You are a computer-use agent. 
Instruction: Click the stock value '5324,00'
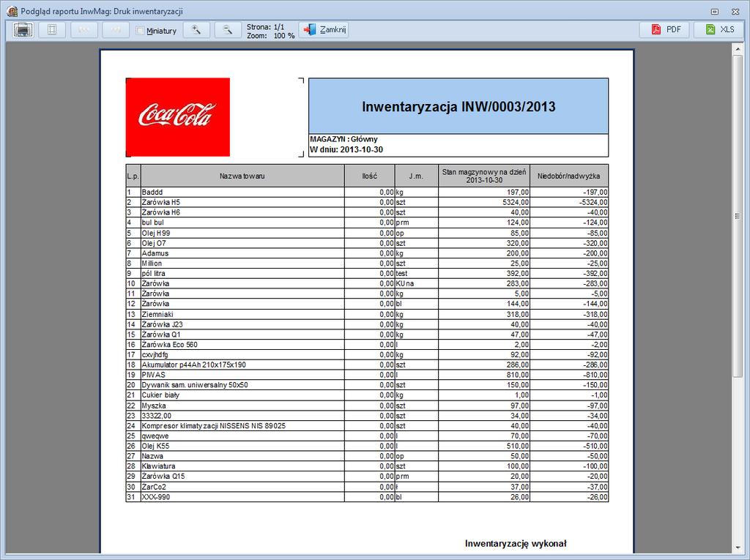click(x=516, y=202)
